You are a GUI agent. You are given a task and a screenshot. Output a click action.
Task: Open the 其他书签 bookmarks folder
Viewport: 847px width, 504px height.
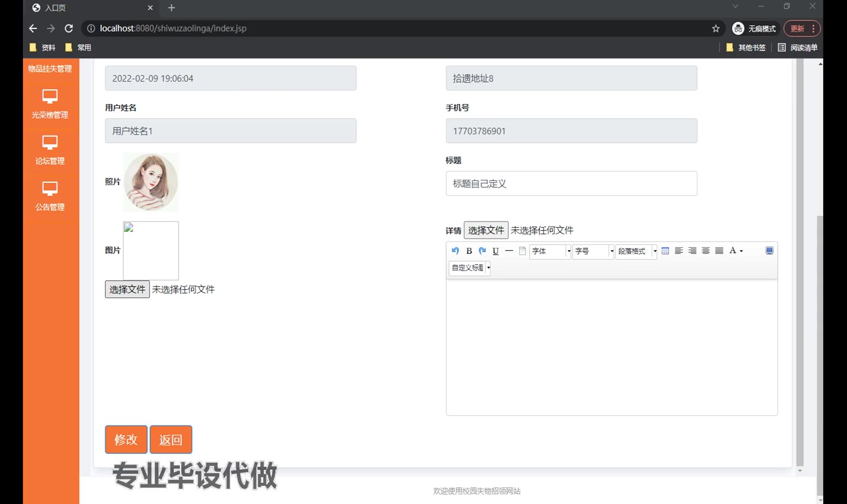[x=746, y=47]
